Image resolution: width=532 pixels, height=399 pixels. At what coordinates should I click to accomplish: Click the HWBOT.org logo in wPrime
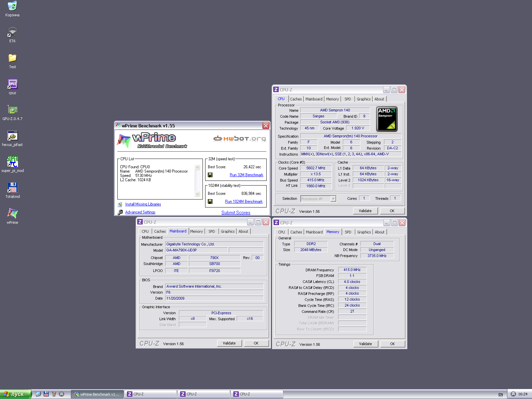pos(239,138)
